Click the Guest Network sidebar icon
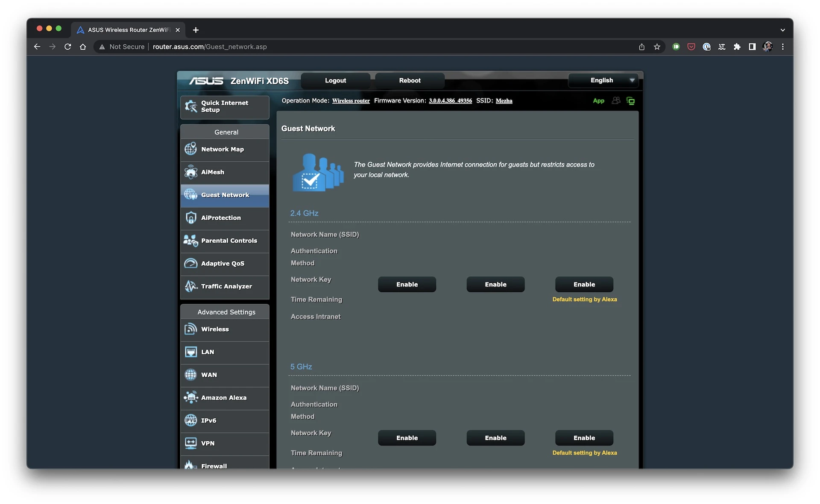Image resolution: width=820 pixels, height=504 pixels. [x=190, y=195]
